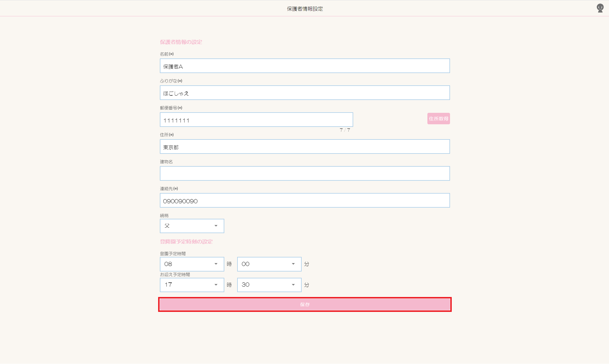This screenshot has width=609, height=364.
Task: Click the 続柄 label
Action: pyautogui.click(x=164, y=216)
